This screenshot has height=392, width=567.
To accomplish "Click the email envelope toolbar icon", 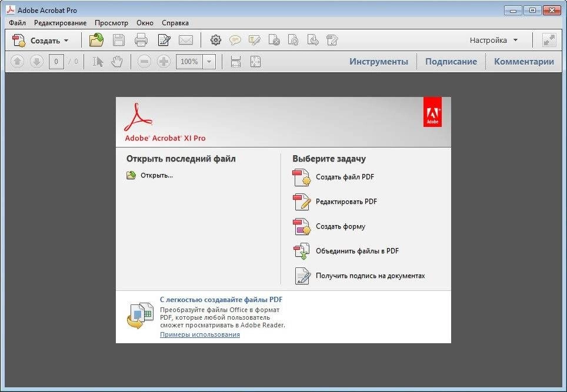I will coord(186,40).
